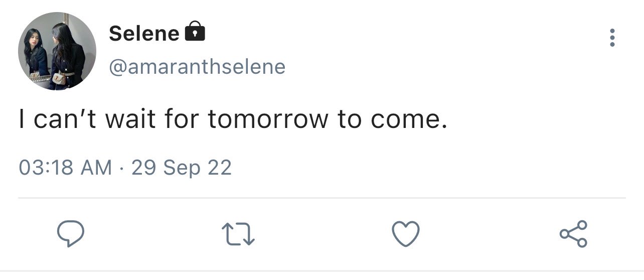This screenshot has height=280, width=644.
Task: Open Selene's circular profile picture
Action: (x=57, y=51)
